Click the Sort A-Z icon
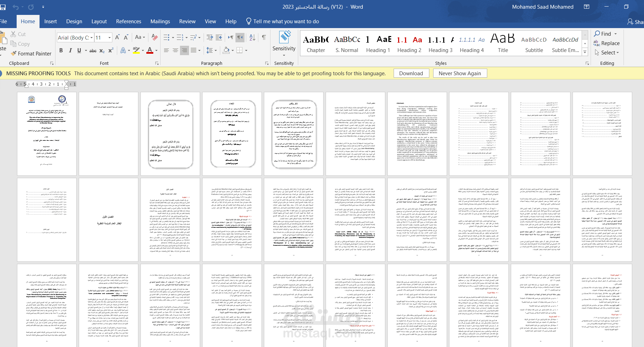Screen dimensions: 644x347 point(252,37)
